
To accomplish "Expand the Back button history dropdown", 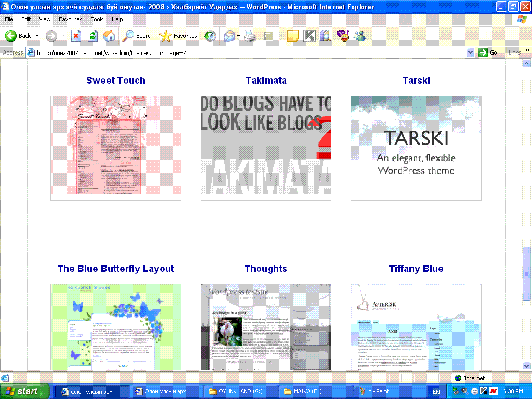I will tap(37, 36).
